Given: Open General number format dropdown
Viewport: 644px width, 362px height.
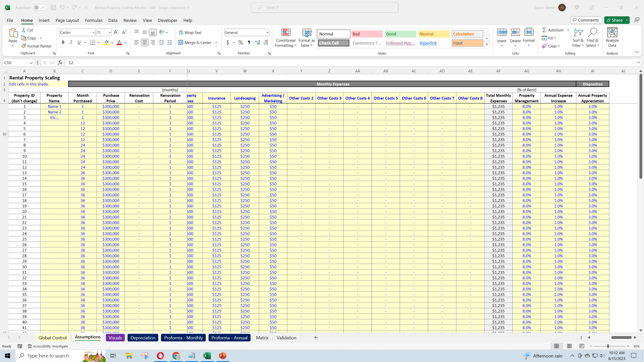Looking at the screenshot, I should click(x=267, y=32).
